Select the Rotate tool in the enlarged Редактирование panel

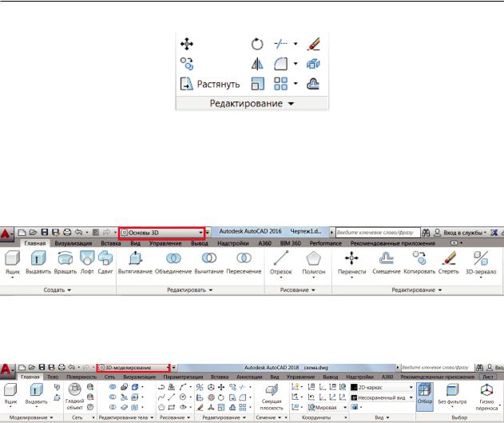pos(257,44)
